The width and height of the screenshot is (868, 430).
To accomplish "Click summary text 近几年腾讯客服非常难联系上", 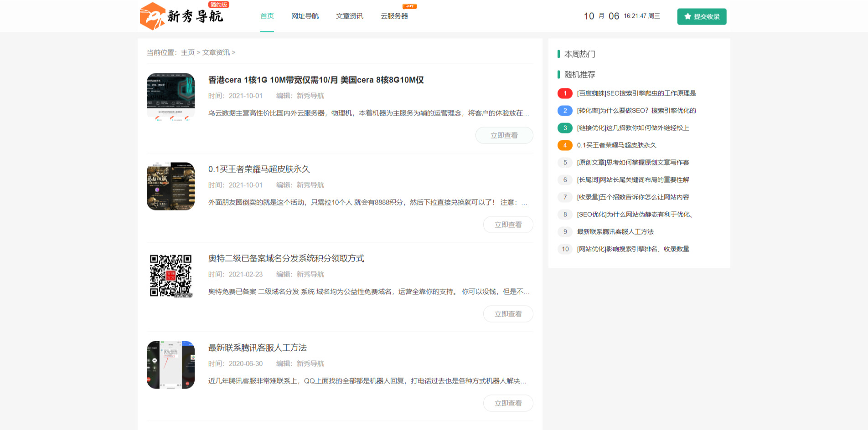I will point(367,381).
